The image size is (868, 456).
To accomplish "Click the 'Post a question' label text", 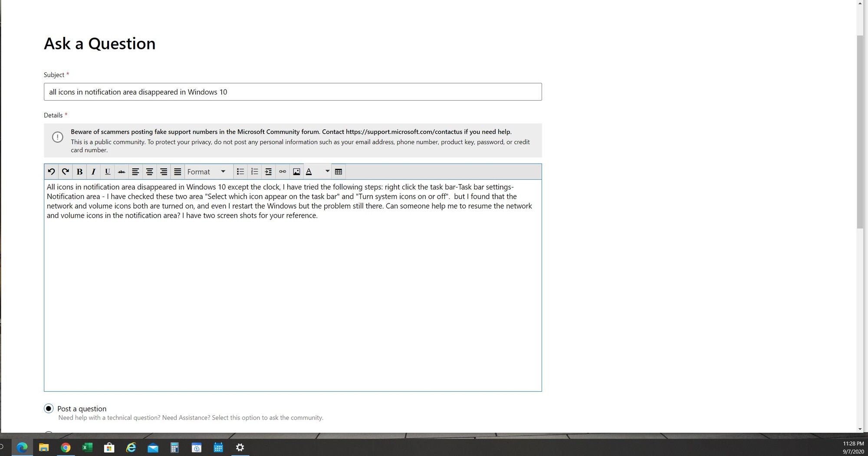I will 82,409.
